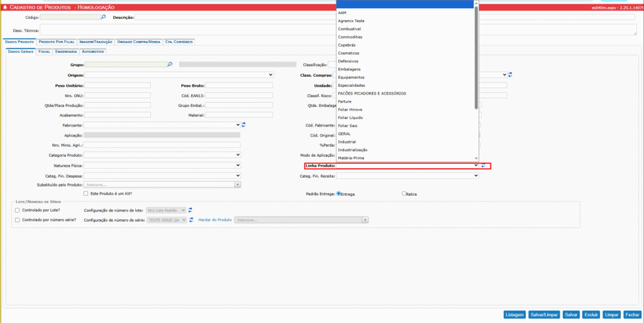This screenshot has height=323, width=644.
Task: Enable 'Controlado por Lote?' checkbox
Action: 17,210
